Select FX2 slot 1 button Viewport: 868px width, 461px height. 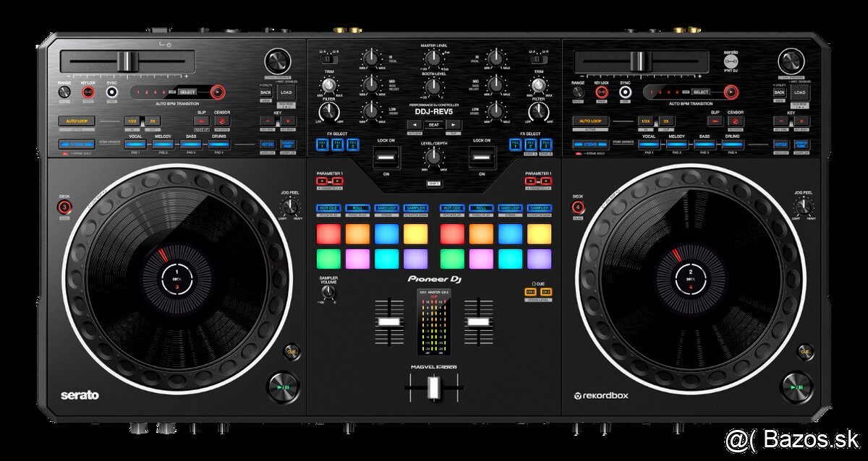point(516,145)
